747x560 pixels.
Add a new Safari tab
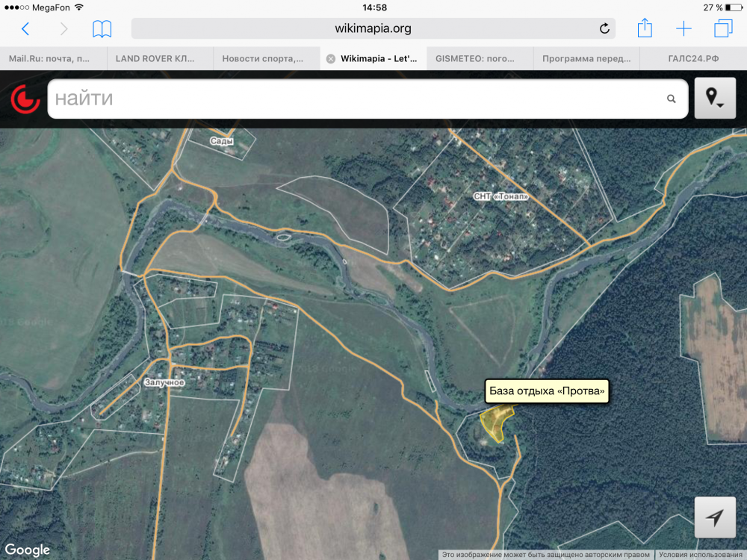[x=684, y=29]
